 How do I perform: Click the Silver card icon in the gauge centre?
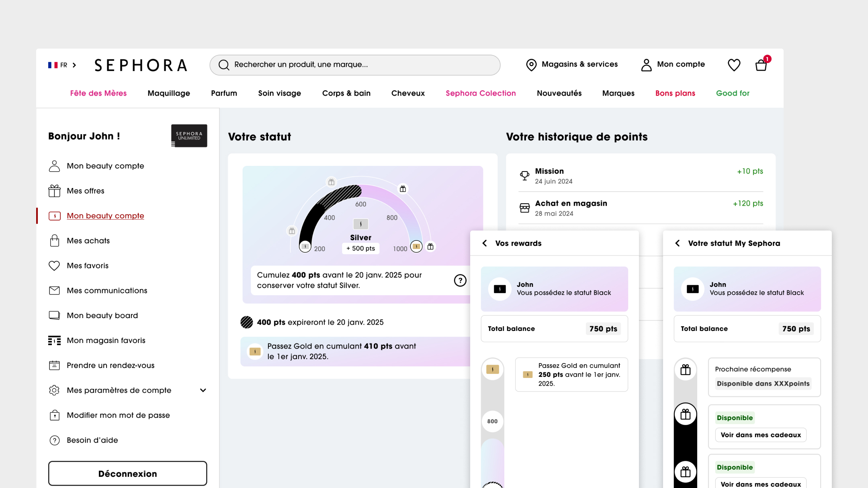tap(360, 224)
